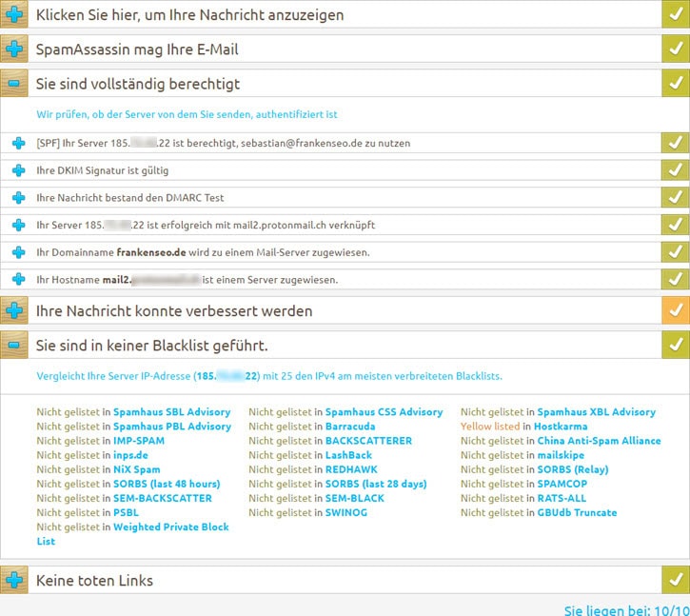Image resolution: width=690 pixels, height=616 pixels.
Task: Click the 'Sie liegen bei: 10/10' score text
Action: pyautogui.click(x=626, y=608)
